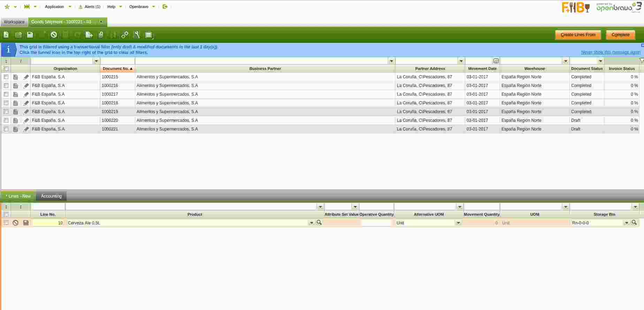Expand the Organization filter dropdown
The image size is (644, 310).
pos(96,61)
